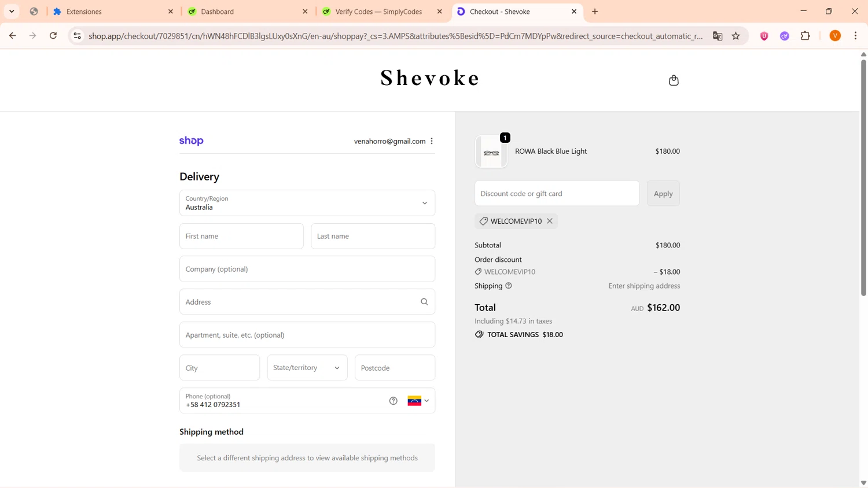Image resolution: width=868 pixels, height=488 pixels.
Task: Click the ROWA Black Blue Light product thumbnail
Action: click(491, 151)
